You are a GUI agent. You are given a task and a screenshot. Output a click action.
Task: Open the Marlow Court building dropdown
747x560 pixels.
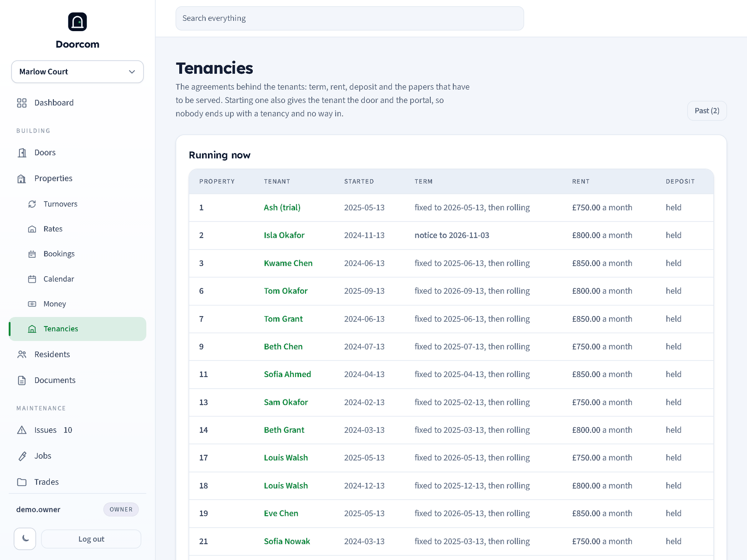pyautogui.click(x=78, y=72)
